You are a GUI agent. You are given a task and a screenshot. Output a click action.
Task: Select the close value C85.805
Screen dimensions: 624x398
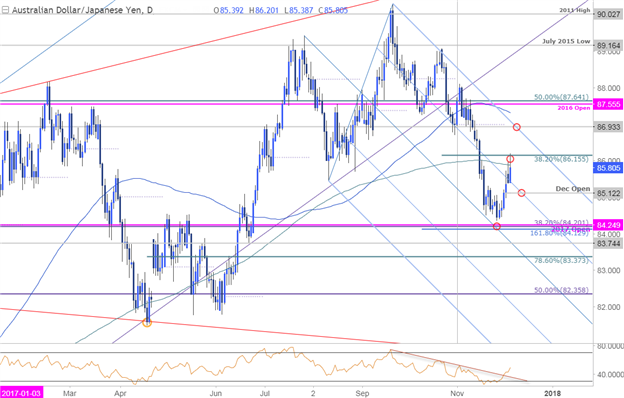pos(333,10)
